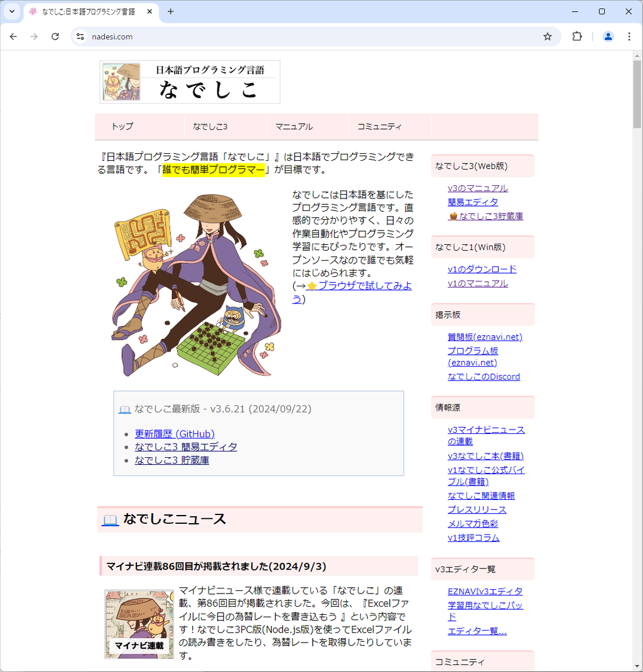Open なでしこのDiscord link in sidebar
Viewport: 643px width, 672px height.
coord(484,377)
